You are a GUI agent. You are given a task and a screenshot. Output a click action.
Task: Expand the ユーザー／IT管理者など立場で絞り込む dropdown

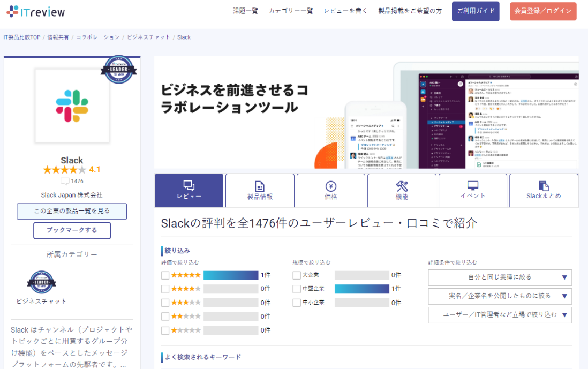pos(500,315)
